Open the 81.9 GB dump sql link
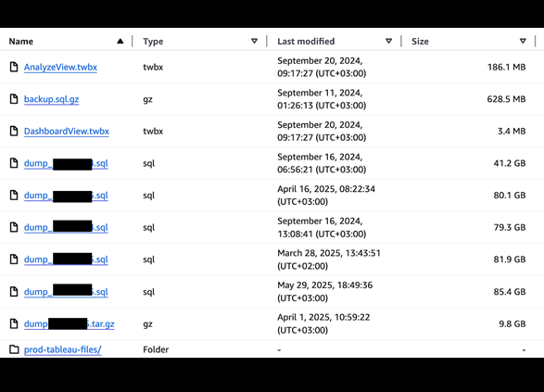This screenshot has height=392, width=544. tap(66, 259)
